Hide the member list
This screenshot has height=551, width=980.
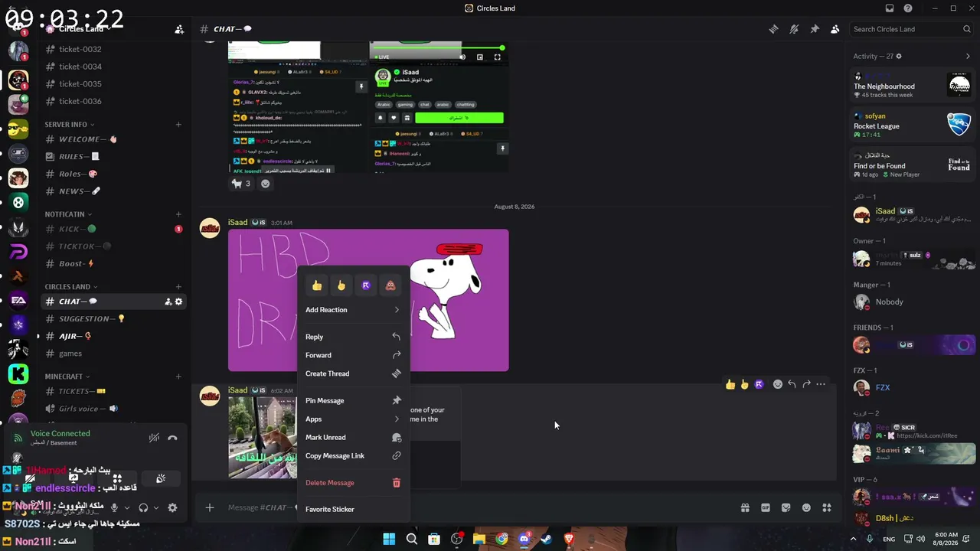[835, 29]
